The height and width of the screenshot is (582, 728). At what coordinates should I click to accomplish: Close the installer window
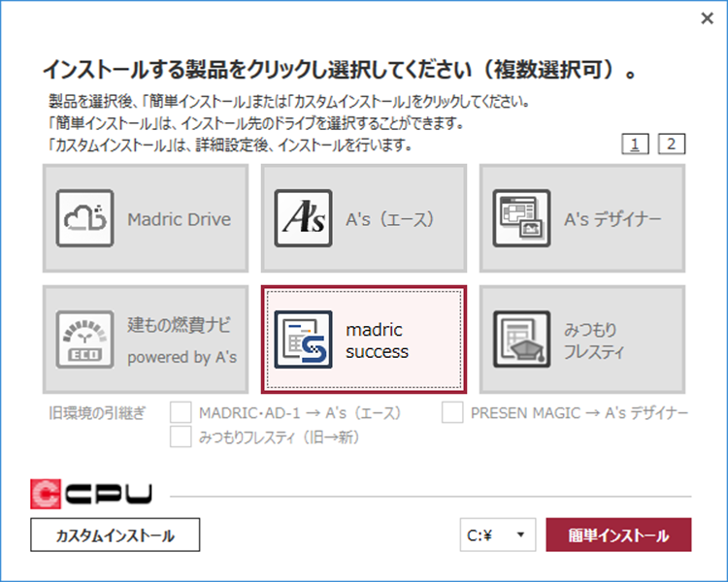click(x=707, y=18)
